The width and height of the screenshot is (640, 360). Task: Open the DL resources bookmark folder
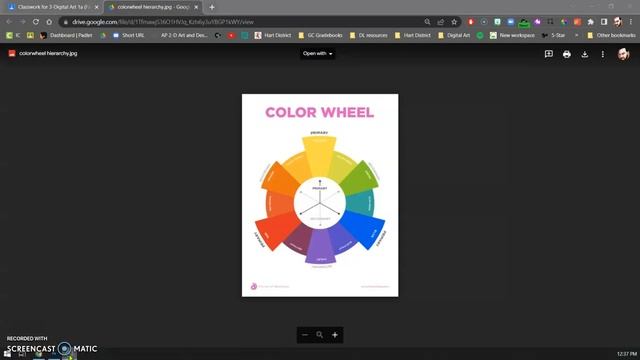click(x=369, y=36)
